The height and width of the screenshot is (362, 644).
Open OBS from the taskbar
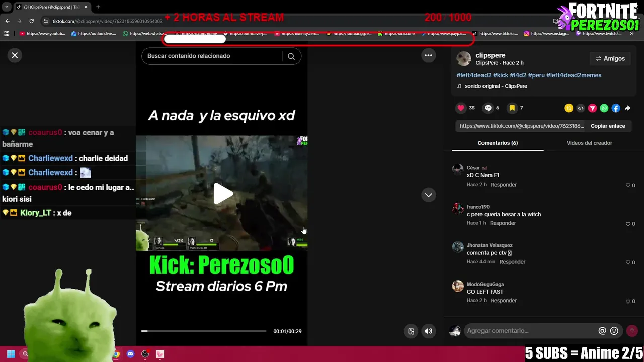pyautogui.click(x=145, y=354)
